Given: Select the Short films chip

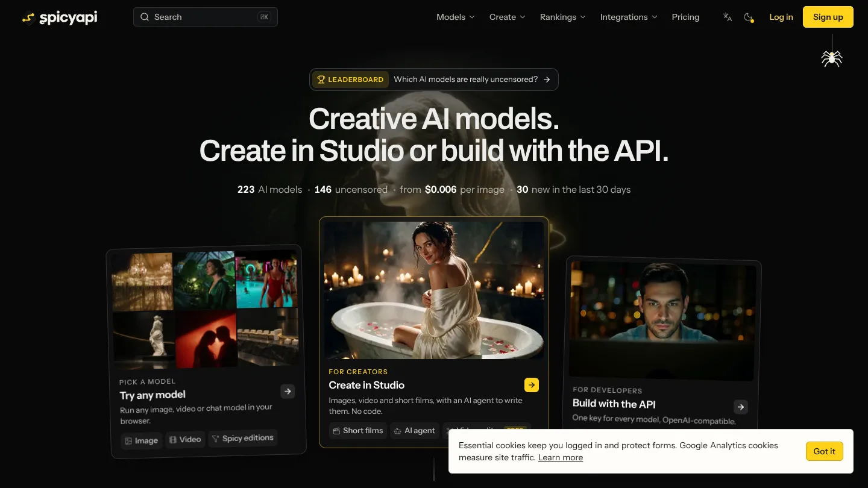Looking at the screenshot, I should point(358,431).
